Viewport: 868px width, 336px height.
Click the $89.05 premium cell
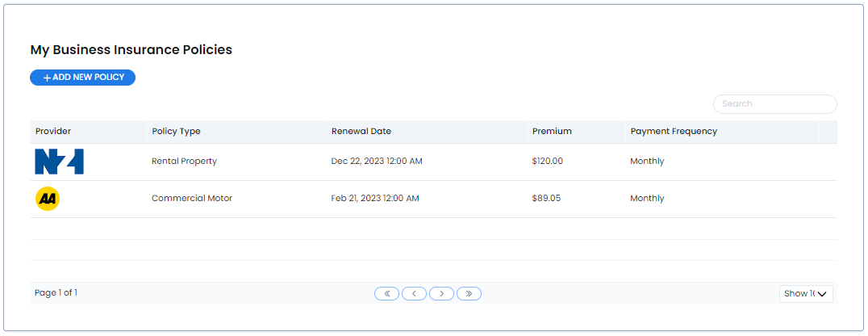[546, 199]
